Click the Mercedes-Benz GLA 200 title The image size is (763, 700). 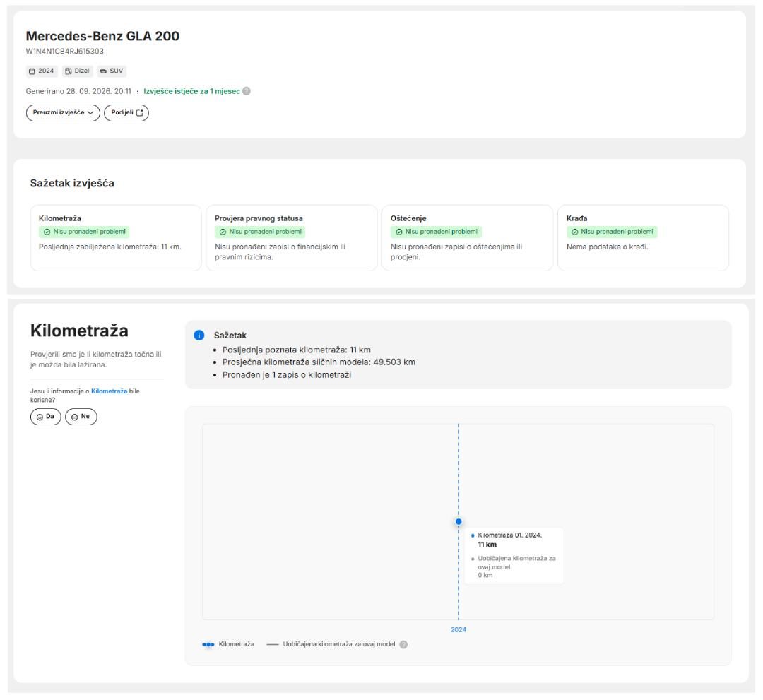pos(102,36)
